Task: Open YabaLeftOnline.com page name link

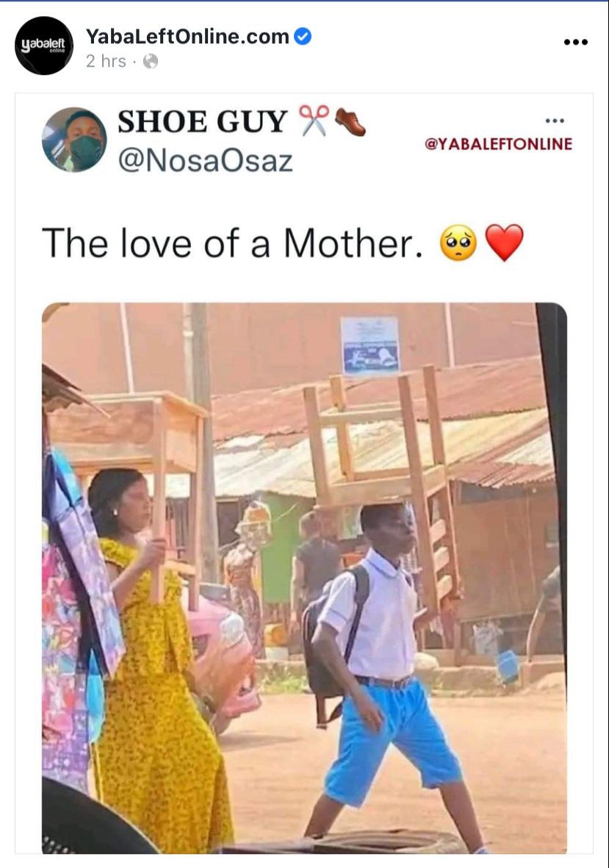Action: coord(187,37)
